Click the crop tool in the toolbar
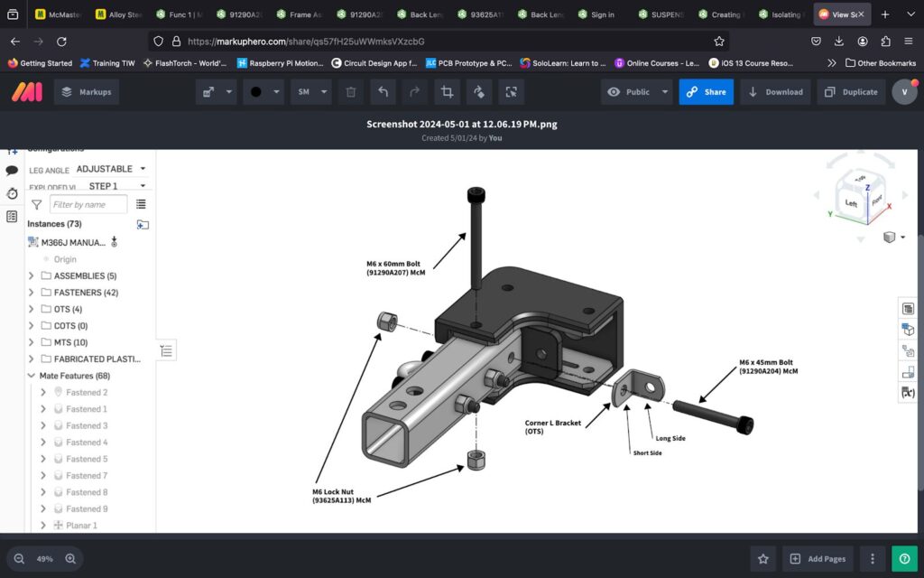 447,92
